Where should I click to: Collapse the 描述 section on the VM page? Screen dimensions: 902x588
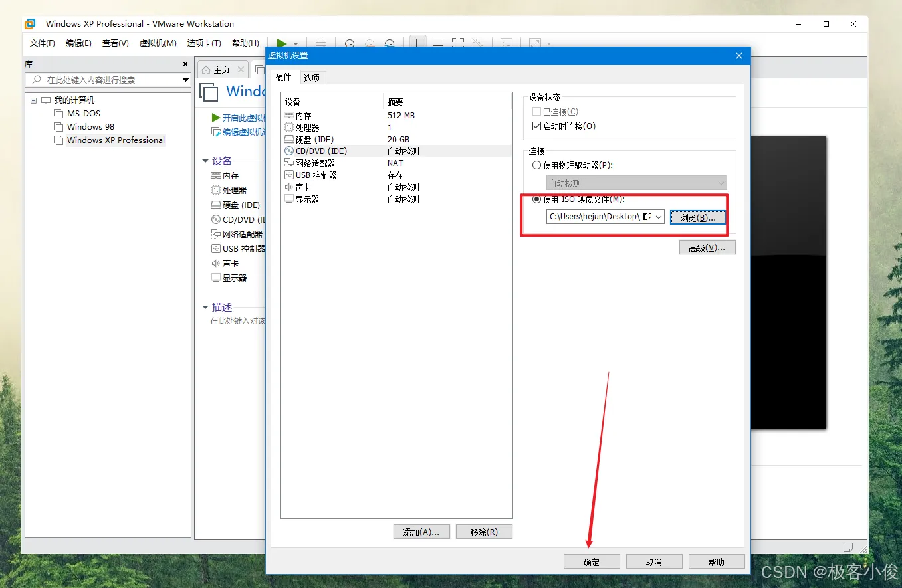click(x=205, y=307)
